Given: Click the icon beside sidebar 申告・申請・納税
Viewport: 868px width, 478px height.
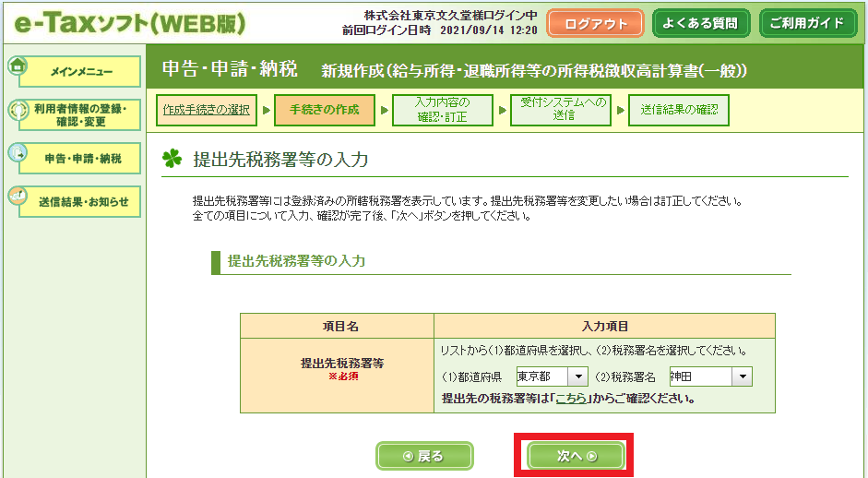Looking at the screenshot, I should [x=18, y=153].
